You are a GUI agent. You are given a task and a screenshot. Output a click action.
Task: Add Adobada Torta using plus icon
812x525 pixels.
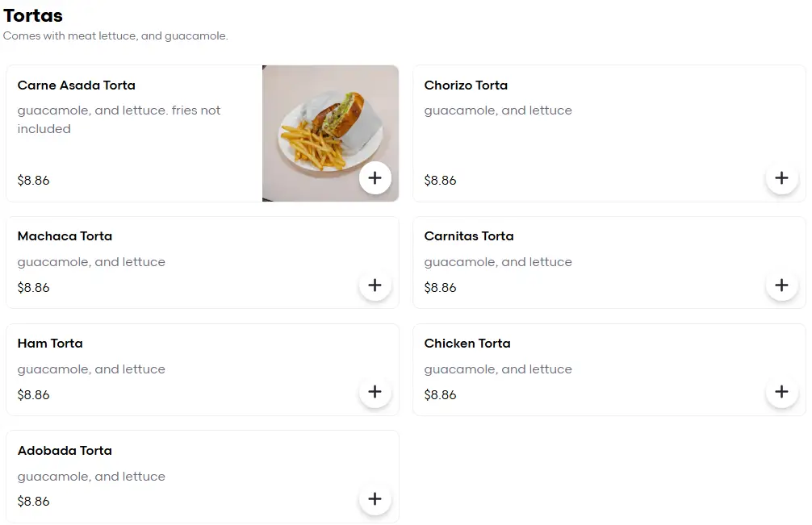375,499
